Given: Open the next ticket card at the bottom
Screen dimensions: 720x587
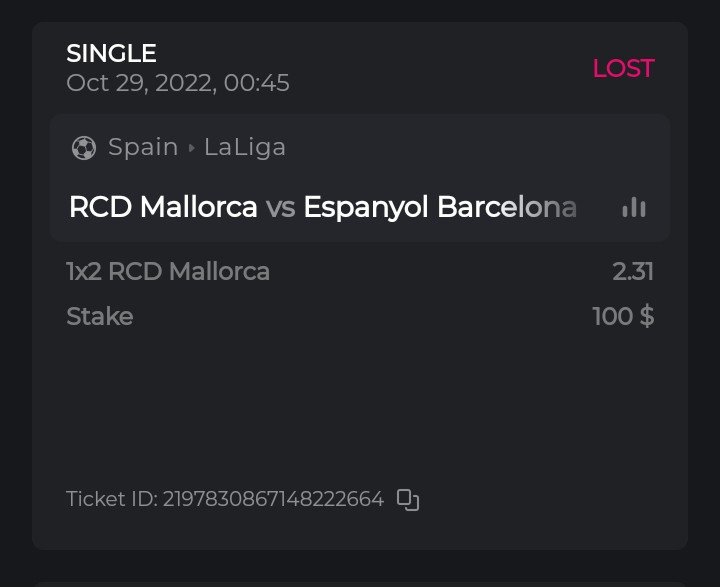Looking at the screenshot, I should [x=360, y=582].
